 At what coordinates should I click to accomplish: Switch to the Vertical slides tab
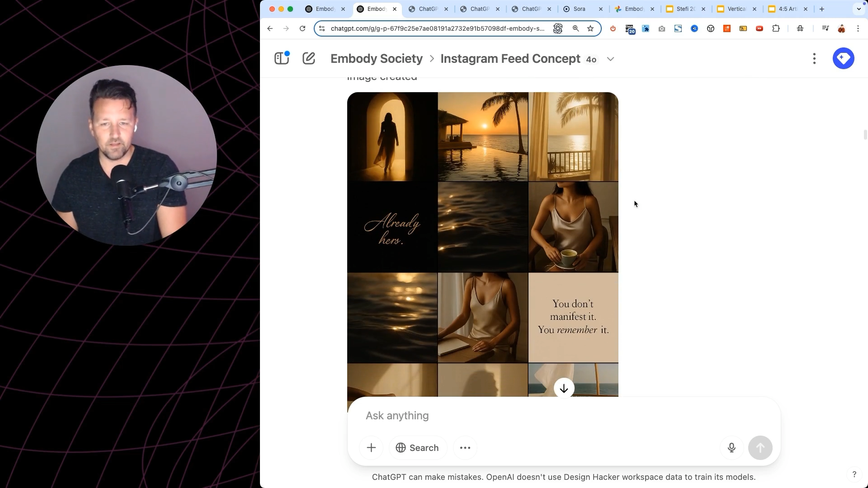click(x=736, y=9)
